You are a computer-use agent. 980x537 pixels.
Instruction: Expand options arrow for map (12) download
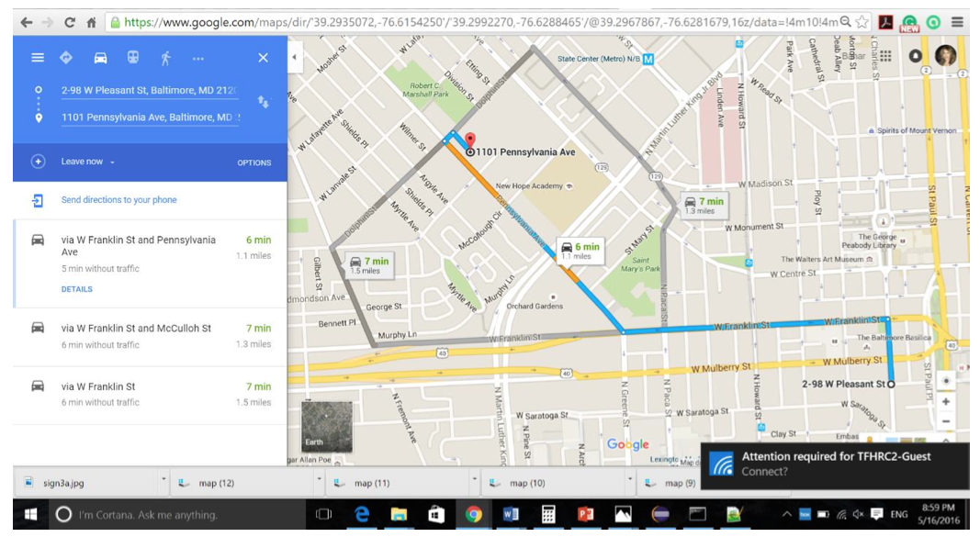(319, 480)
